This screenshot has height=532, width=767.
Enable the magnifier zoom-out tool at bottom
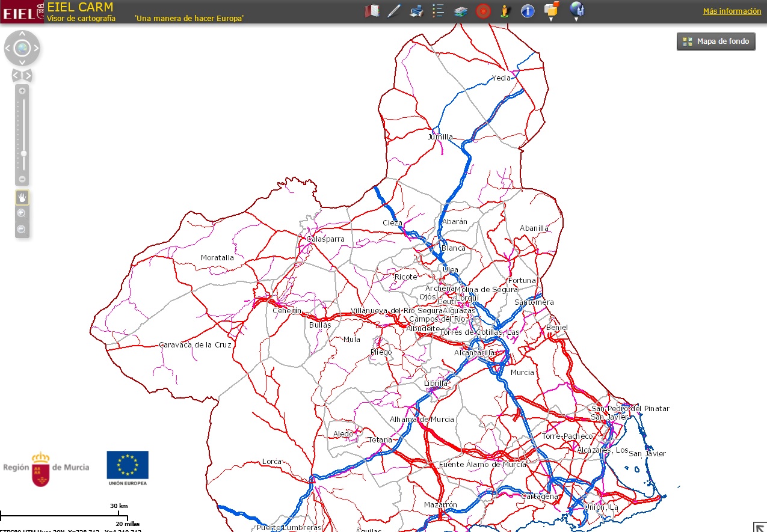[22, 229]
